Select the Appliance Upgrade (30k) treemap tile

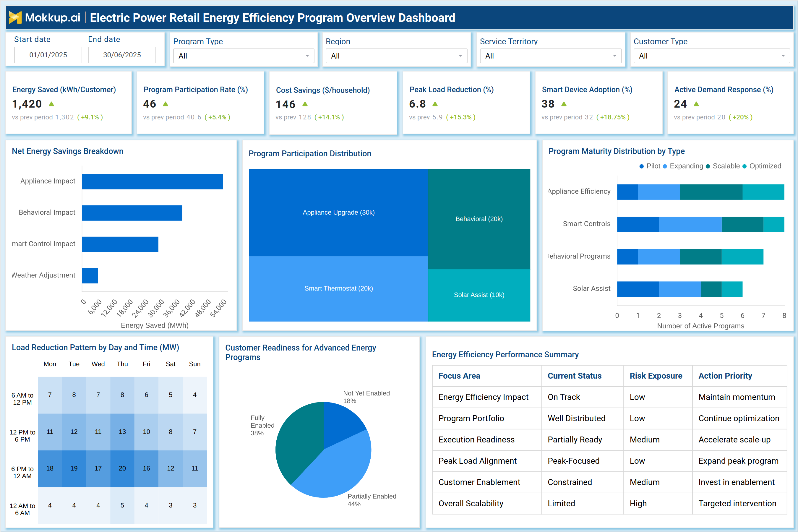tap(338, 213)
